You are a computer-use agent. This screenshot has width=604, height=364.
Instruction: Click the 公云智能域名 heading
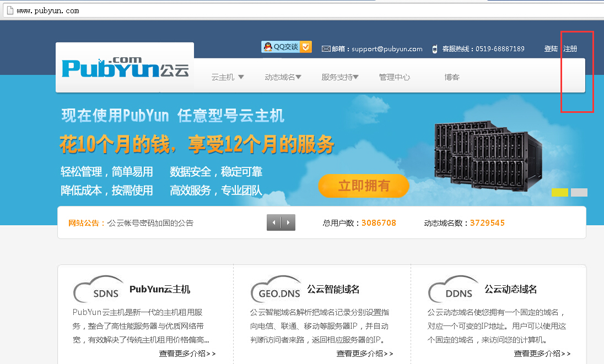point(333,289)
